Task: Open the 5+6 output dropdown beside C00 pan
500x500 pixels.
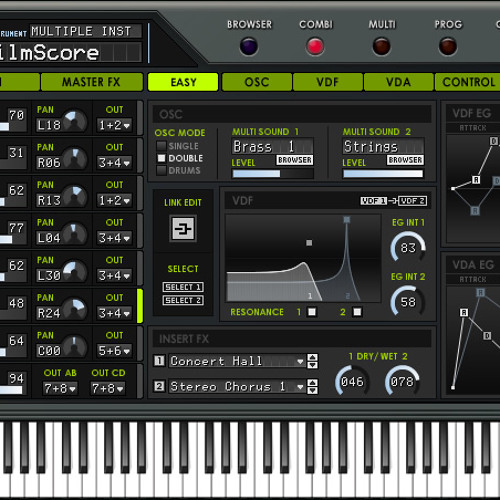Action: coord(114,351)
